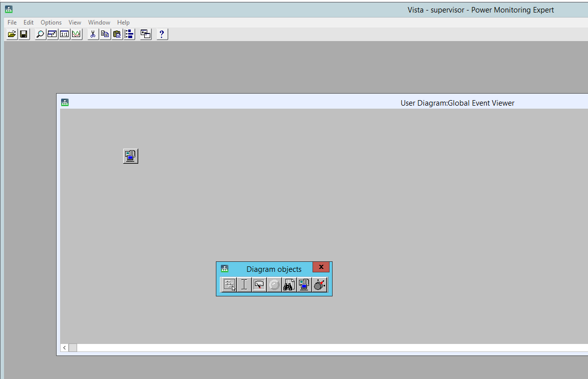588x379 pixels.
Task: Open the View menu
Action: pos(75,23)
